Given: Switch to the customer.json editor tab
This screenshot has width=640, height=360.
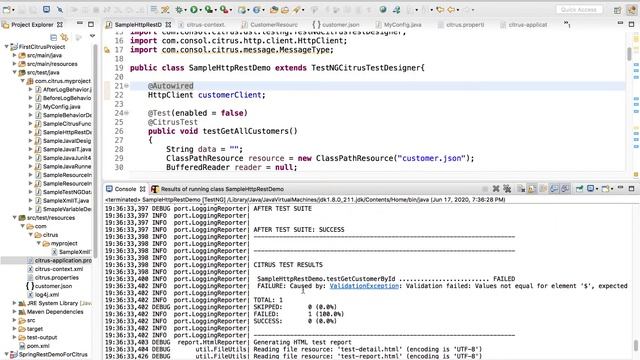Looking at the screenshot, I should click(x=336, y=24).
